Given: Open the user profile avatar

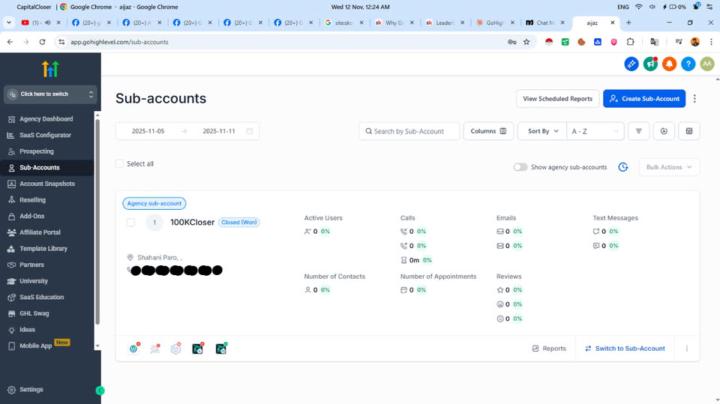Looking at the screenshot, I should (x=707, y=64).
